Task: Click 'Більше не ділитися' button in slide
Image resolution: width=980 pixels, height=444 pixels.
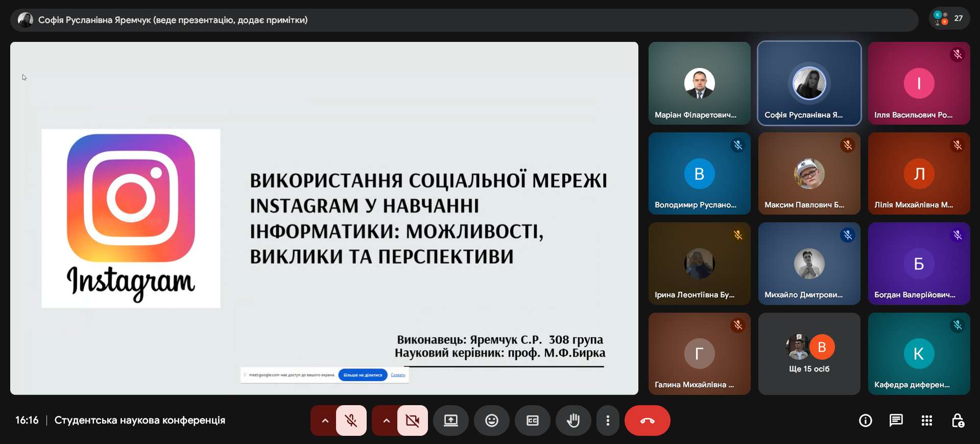Action: 363,375
